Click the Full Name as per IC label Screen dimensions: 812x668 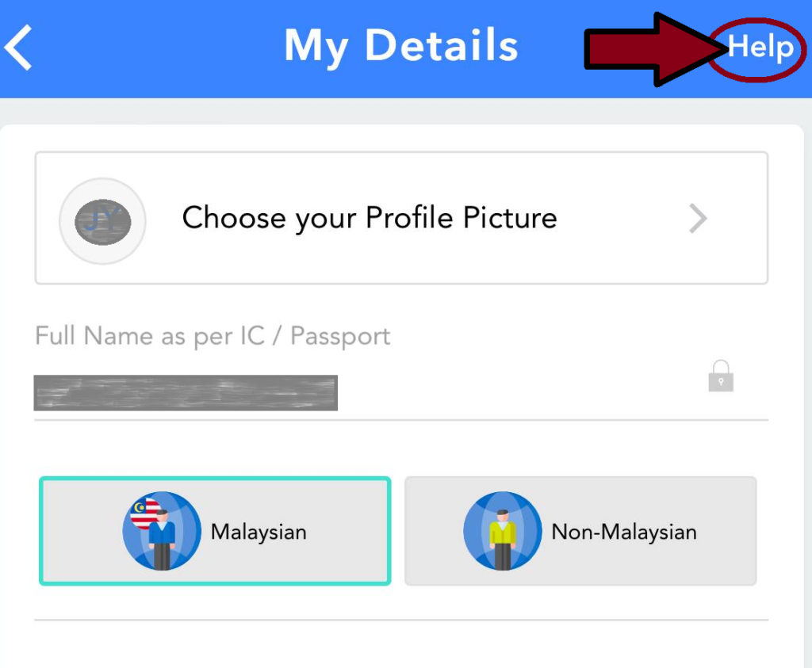[x=213, y=336]
